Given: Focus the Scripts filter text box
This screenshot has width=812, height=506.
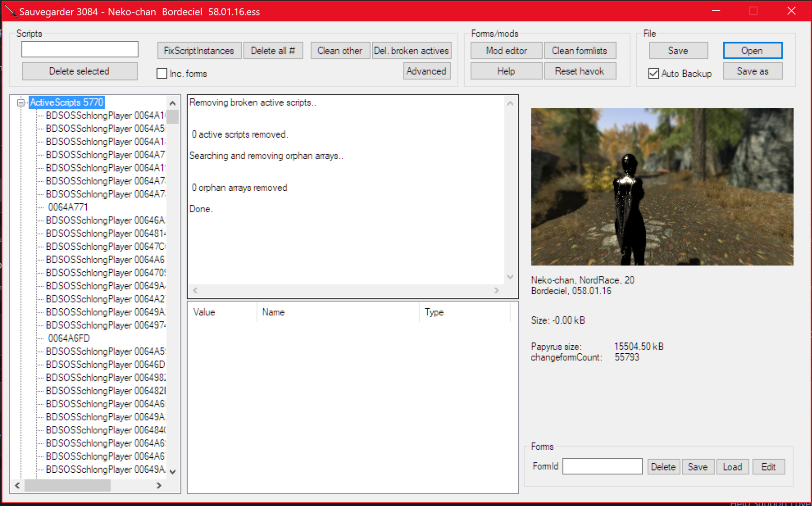Looking at the screenshot, I should click(80, 49).
